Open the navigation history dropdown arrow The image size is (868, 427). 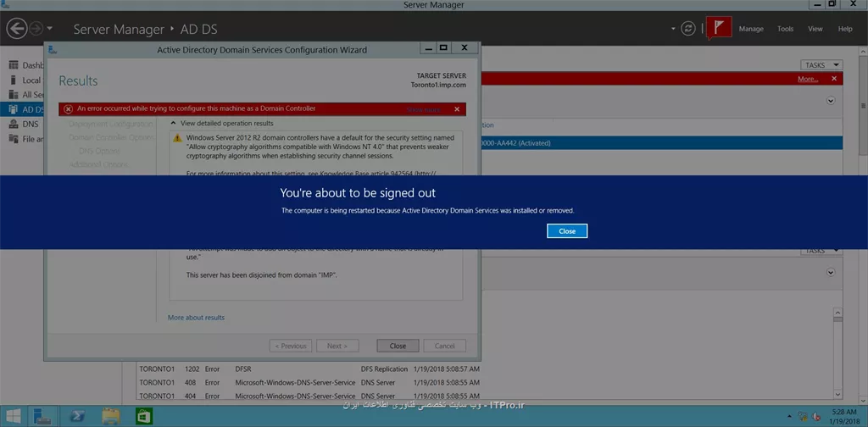pos(50,28)
